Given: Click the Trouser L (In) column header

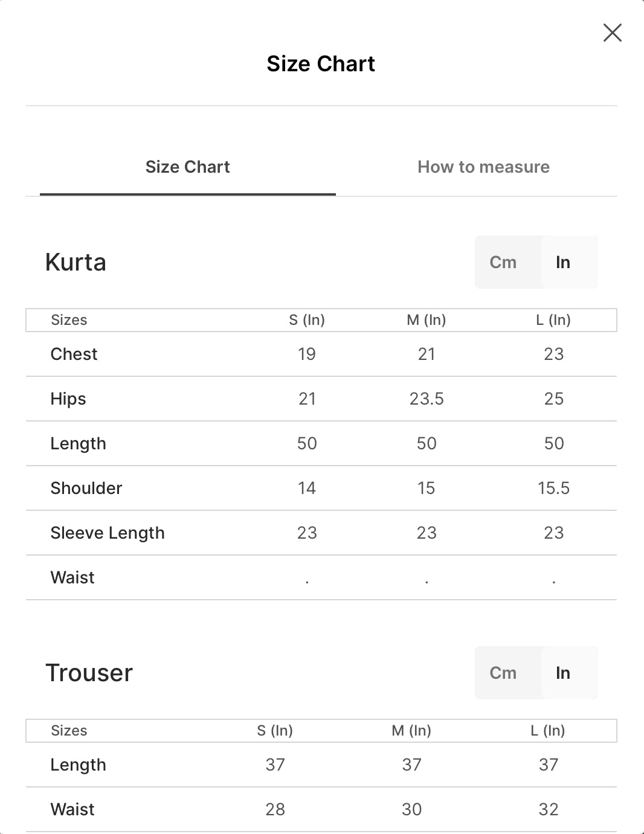Looking at the screenshot, I should point(548,731).
